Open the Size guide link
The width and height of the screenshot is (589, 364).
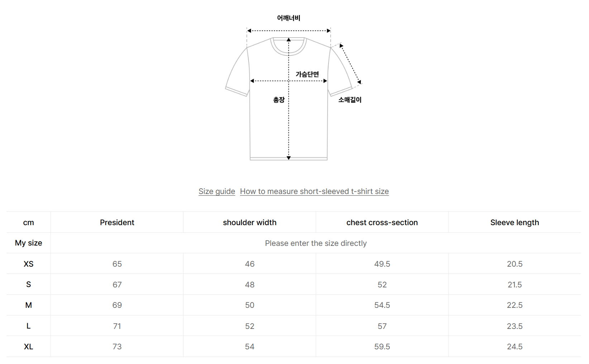click(217, 191)
